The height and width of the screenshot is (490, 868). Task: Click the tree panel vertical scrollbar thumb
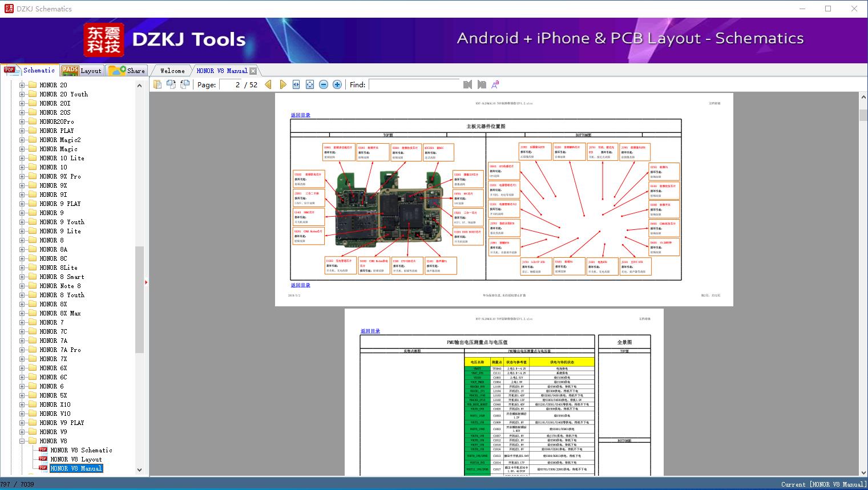click(139, 299)
